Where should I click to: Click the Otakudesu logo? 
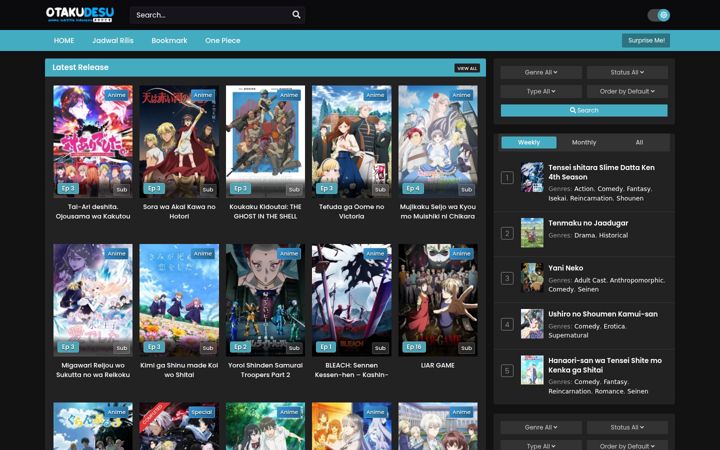80,15
